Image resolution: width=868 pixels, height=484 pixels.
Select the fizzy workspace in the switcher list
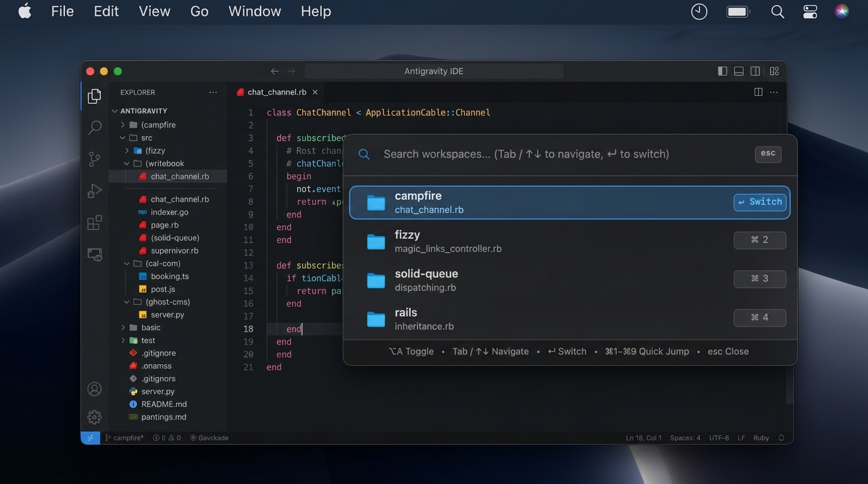[x=570, y=241]
